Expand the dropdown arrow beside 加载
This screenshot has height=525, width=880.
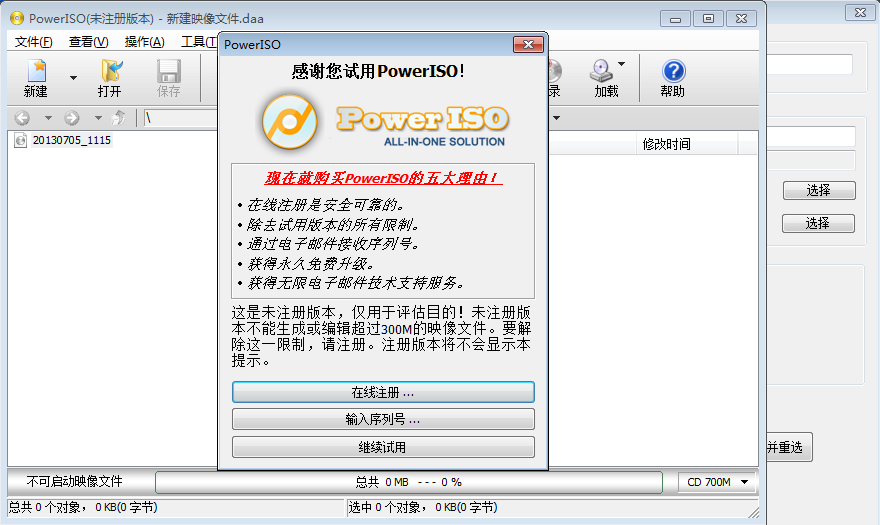pos(622,65)
